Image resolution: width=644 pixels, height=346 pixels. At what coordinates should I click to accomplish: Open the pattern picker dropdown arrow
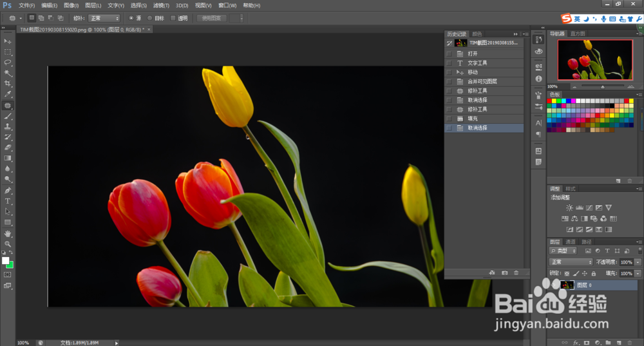coord(241,18)
